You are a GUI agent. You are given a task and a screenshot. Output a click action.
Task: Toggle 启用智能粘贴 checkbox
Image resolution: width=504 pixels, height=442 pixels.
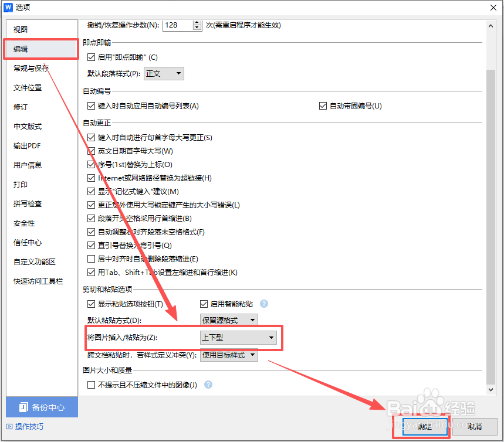tap(204, 304)
